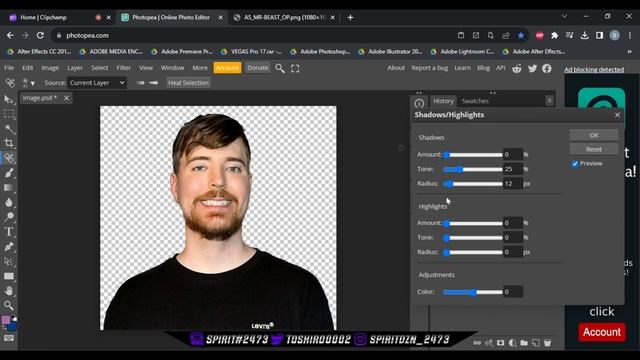The width and height of the screenshot is (640, 360).
Task: Adjust the Shadows Tone slider
Action: click(473, 169)
